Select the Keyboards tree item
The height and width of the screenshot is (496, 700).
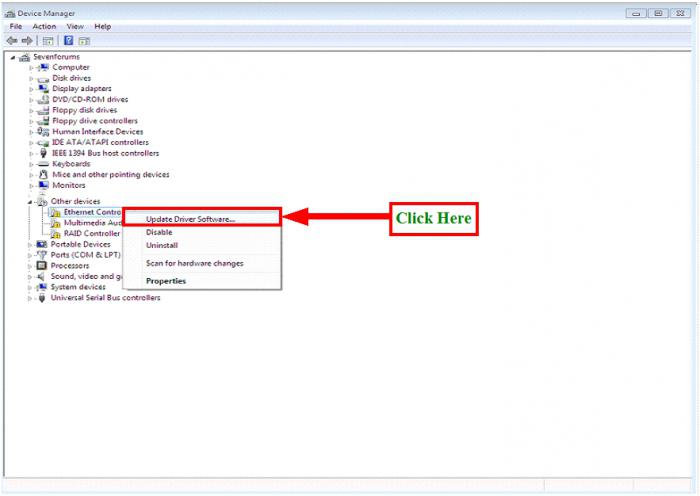point(71,164)
